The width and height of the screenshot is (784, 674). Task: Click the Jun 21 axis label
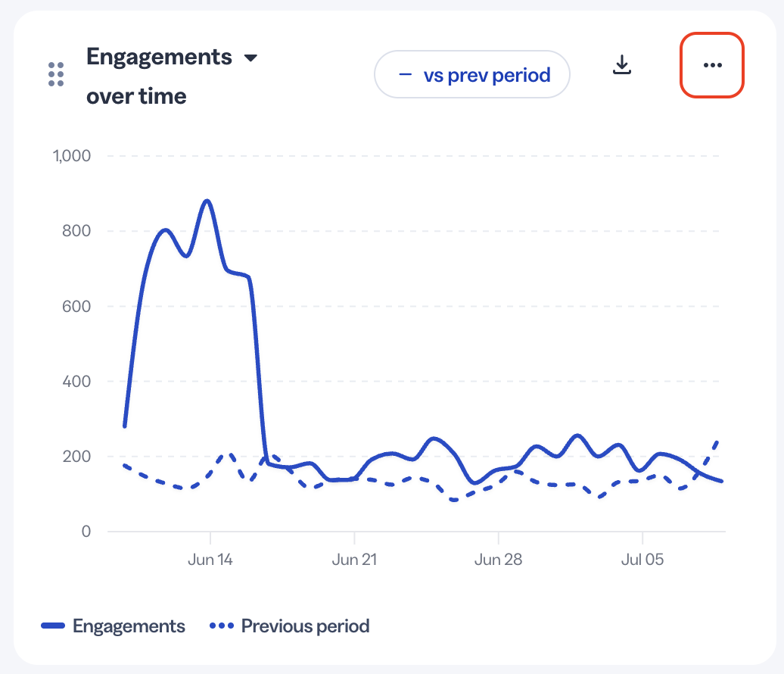pos(354,560)
